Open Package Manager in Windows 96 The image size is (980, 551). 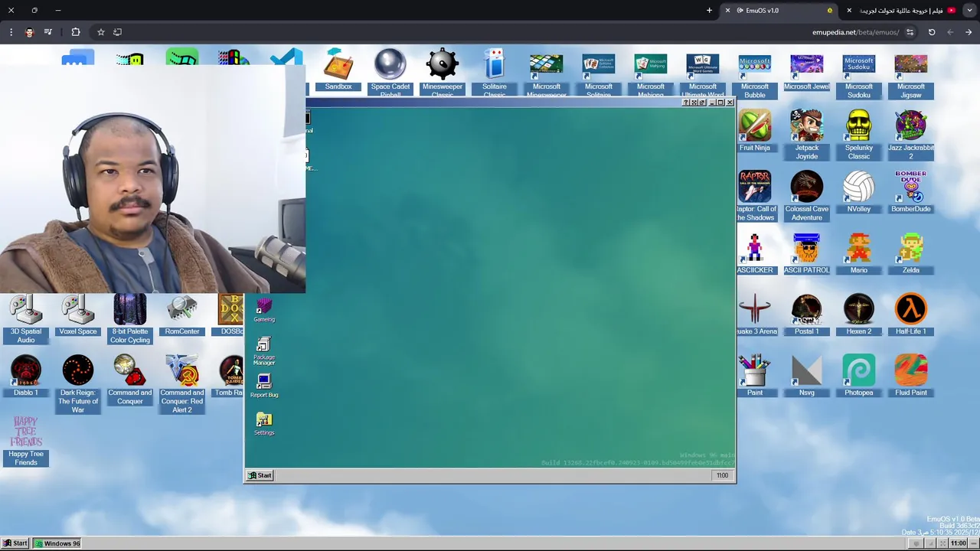pos(264,351)
